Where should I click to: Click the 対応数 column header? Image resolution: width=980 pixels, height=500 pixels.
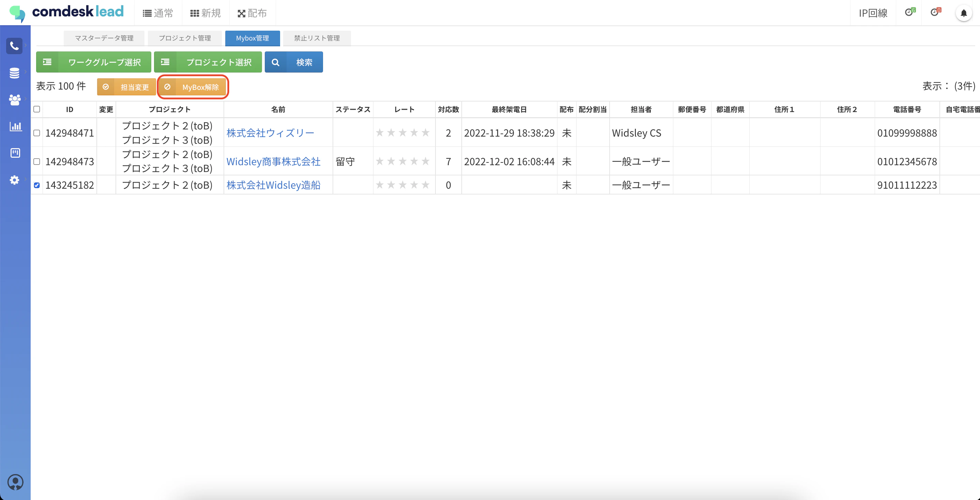click(448, 110)
